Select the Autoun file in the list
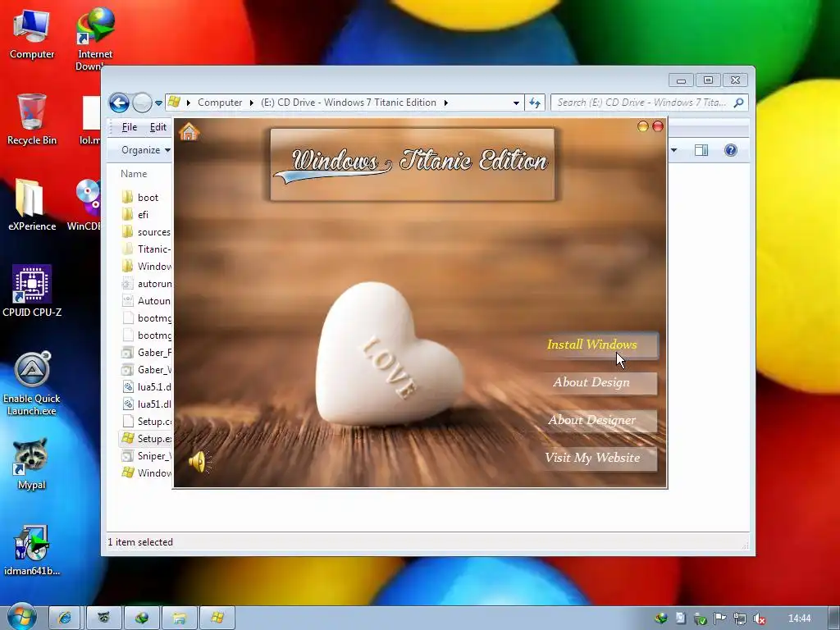840x630 pixels. coord(145,301)
